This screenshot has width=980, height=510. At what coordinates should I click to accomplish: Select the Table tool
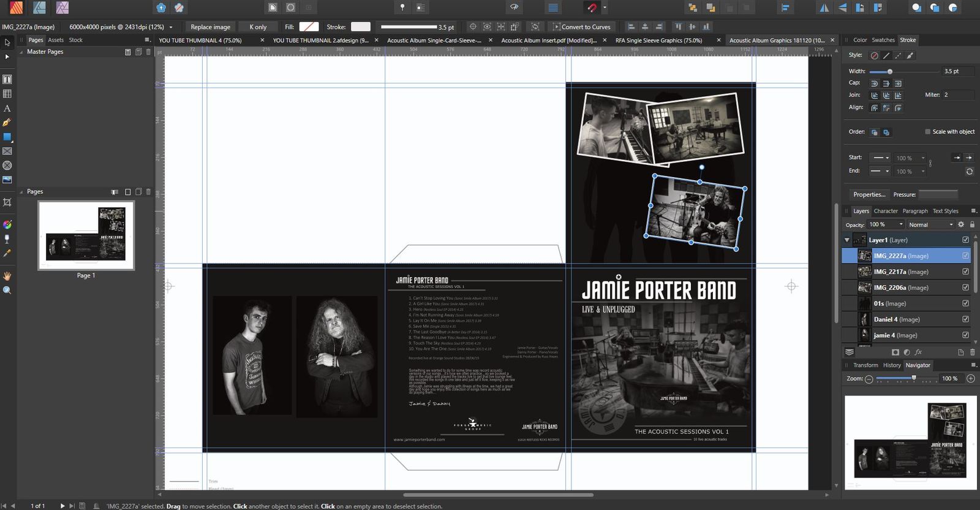(x=7, y=94)
